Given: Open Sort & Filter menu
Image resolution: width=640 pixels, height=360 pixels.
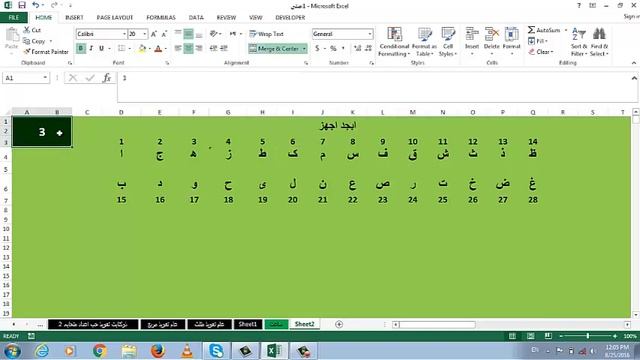Looking at the screenshot, I should [x=579, y=42].
